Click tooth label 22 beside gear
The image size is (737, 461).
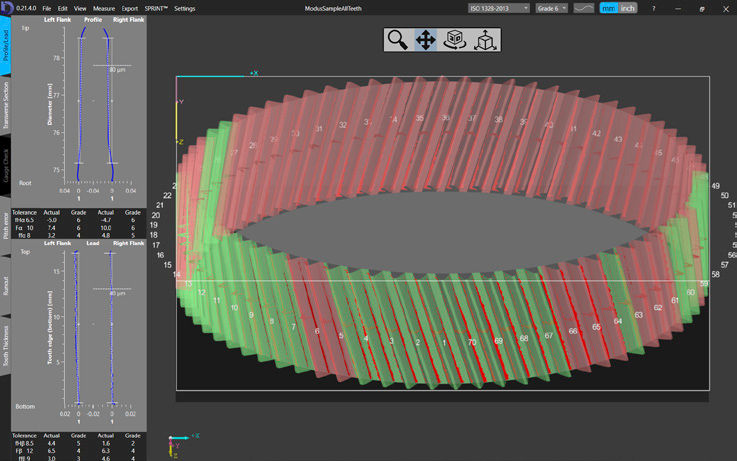[167, 195]
